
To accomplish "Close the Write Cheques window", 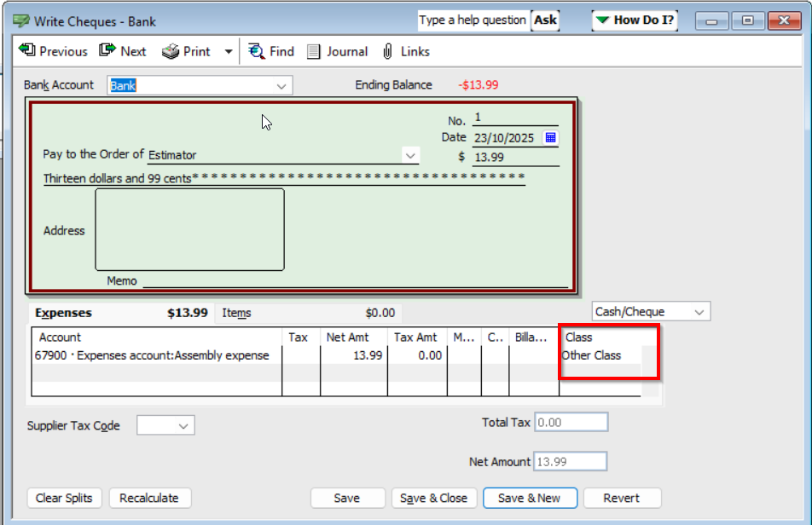I will pyautogui.click(x=784, y=21).
